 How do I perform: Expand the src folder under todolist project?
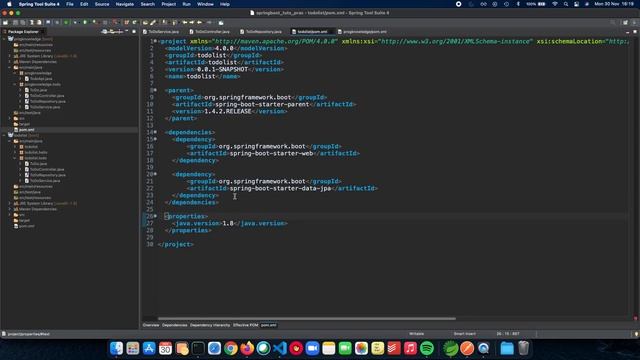[10, 215]
